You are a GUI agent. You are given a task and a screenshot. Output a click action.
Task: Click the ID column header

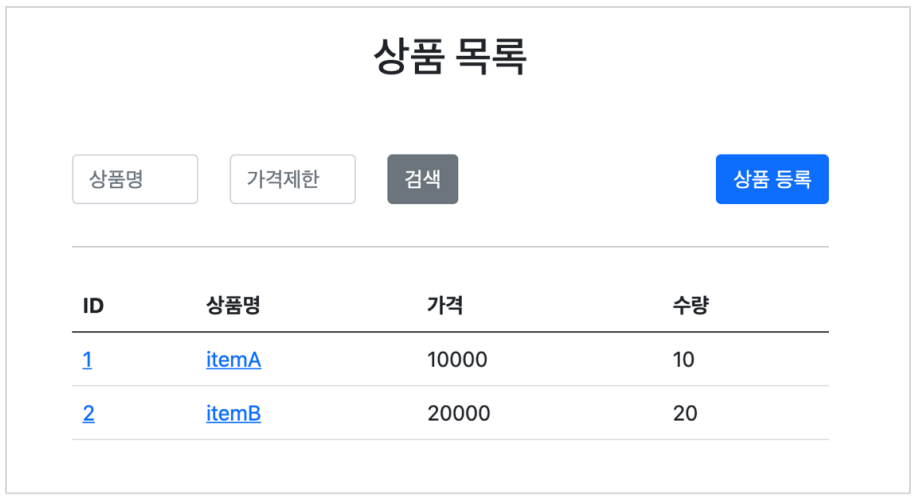(93, 305)
